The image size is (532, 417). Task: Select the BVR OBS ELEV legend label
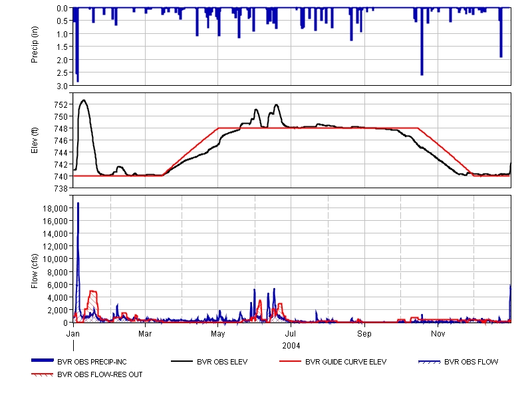[222, 362]
